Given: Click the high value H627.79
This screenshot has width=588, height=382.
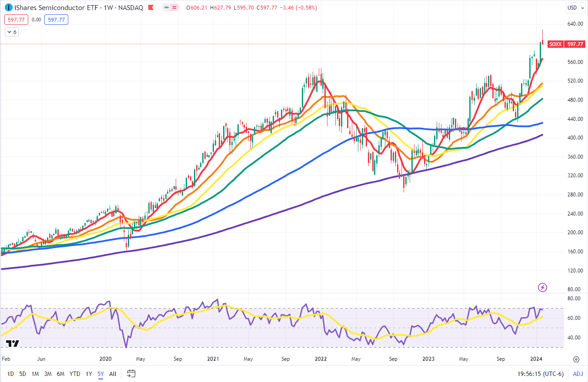Looking at the screenshot, I should pyautogui.click(x=220, y=8).
